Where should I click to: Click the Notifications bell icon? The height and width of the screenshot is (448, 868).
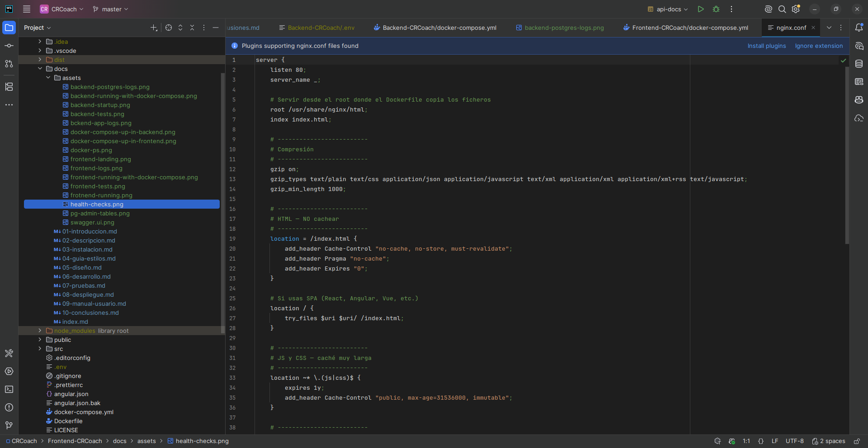859,28
